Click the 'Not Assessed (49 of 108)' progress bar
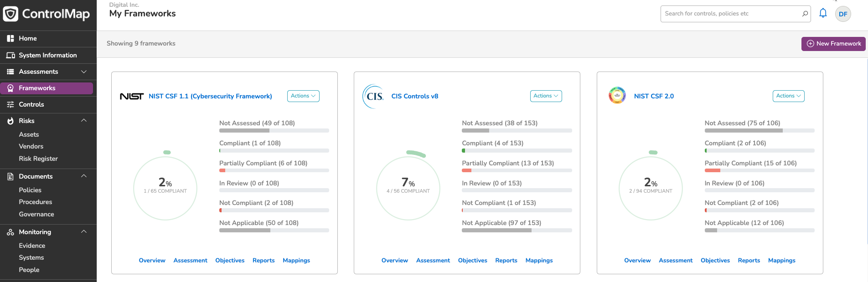Image resolution: width=868 pixels, height=282 pixels. [x=274, y=131]
